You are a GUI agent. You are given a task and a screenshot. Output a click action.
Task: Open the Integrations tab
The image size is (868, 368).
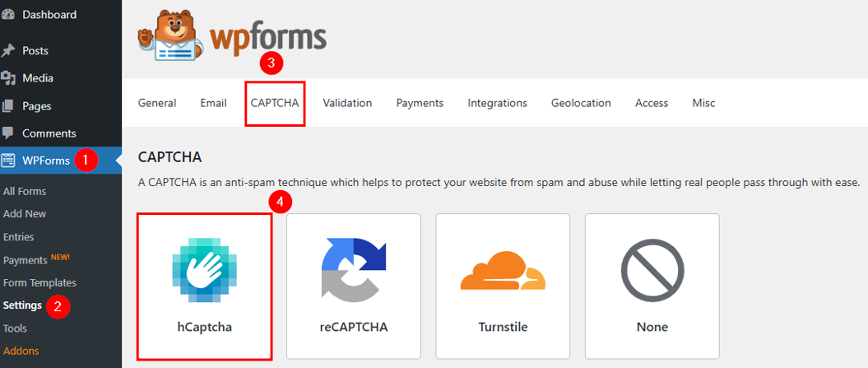pos(497,103)
